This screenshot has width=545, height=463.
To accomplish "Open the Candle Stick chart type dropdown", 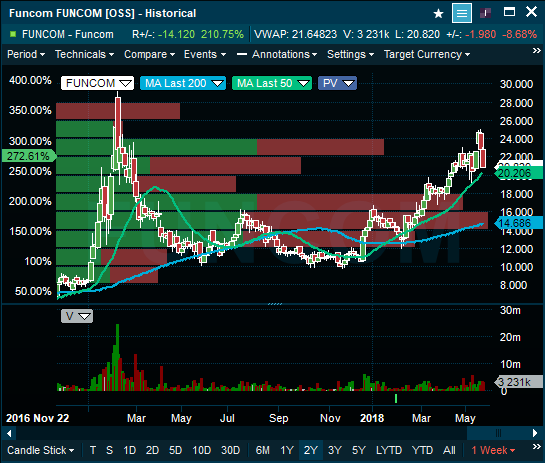I will pos(41,450).
